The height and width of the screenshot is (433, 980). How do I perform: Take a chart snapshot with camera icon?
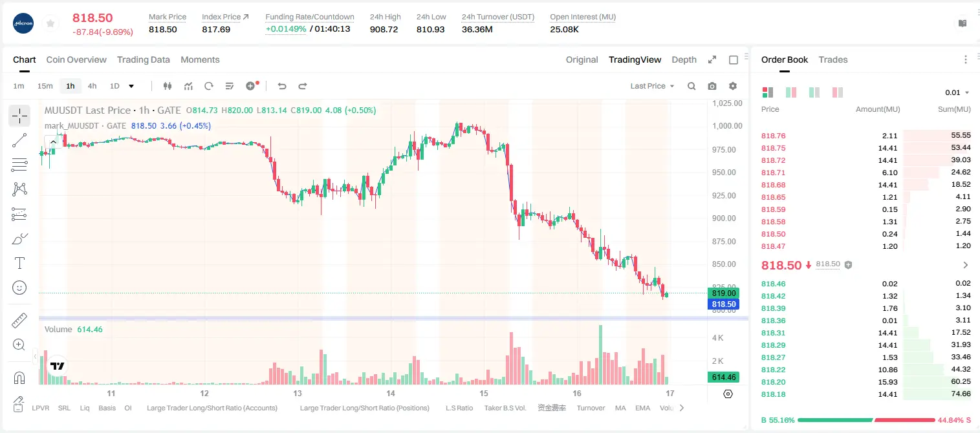[712, 86]
